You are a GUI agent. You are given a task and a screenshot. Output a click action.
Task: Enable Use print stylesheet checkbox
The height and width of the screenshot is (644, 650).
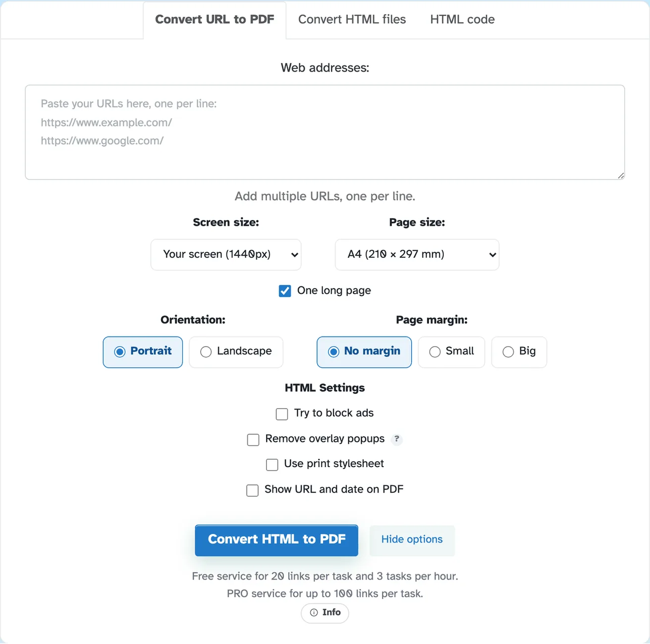pos(272,464)
